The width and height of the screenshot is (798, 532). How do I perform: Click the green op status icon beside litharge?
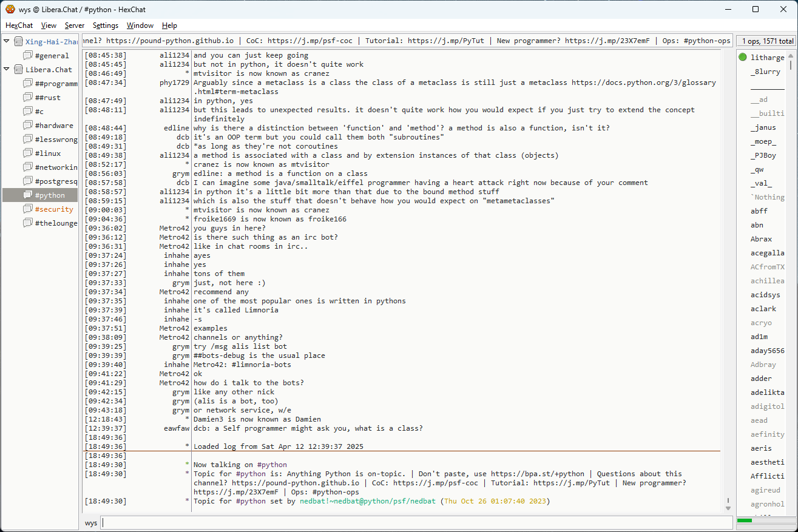(x=743, y=58)
